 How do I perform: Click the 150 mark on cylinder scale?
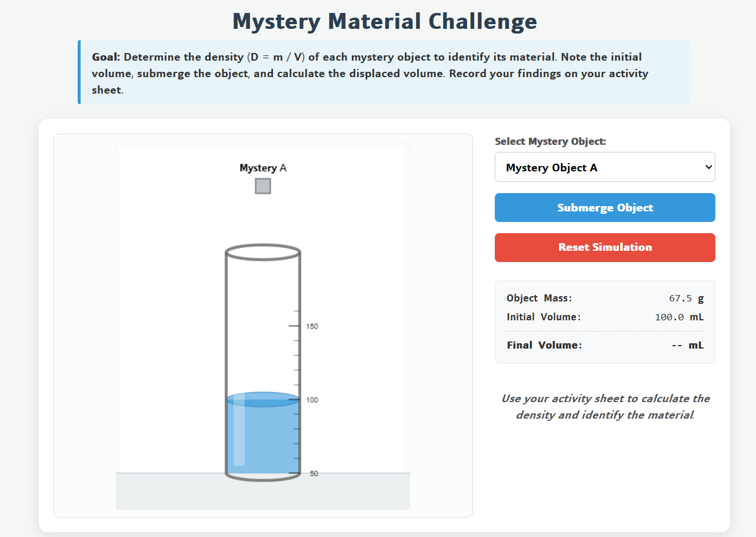pos(312,326)
